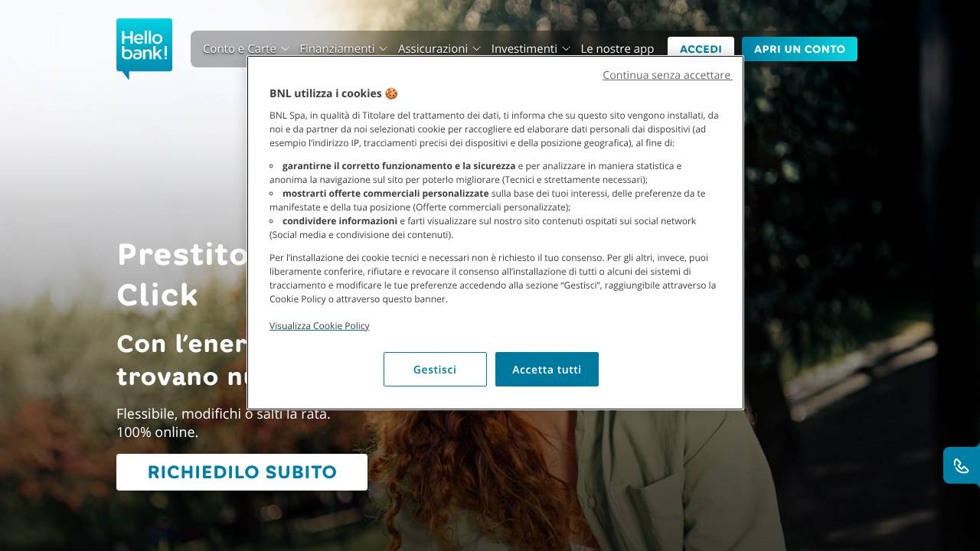This screenshot has height=551, width=980.
Task: Dismiss banner via Continua senza accettare
Action: [666, 75]
